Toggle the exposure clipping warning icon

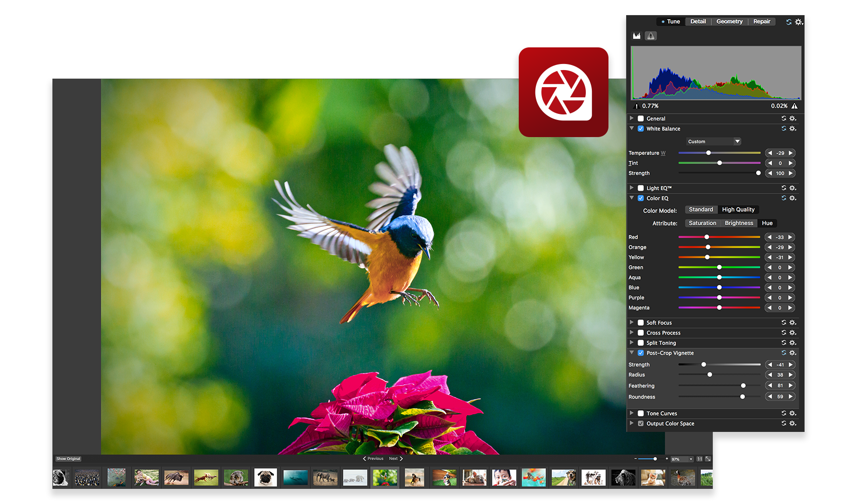651,36
